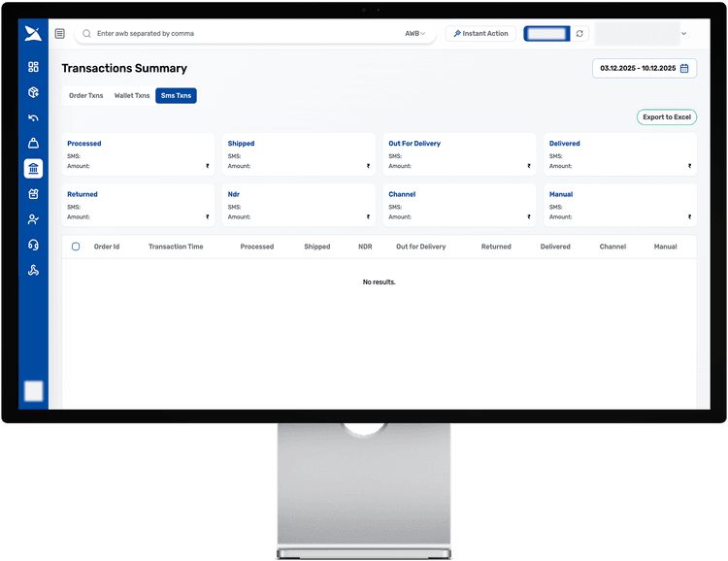
Task: Click the Export to Excel button
Action: pyautogui.click(x=667, y=117)
